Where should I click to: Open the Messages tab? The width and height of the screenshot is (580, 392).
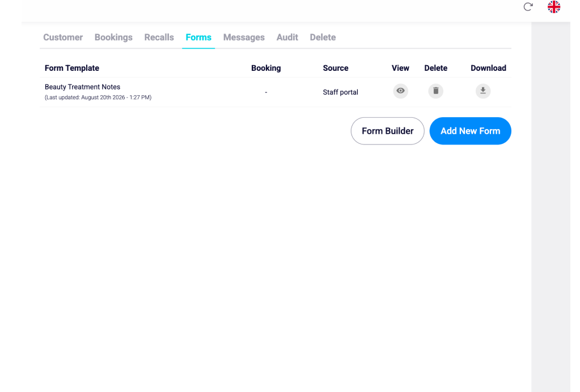point(244,37)
